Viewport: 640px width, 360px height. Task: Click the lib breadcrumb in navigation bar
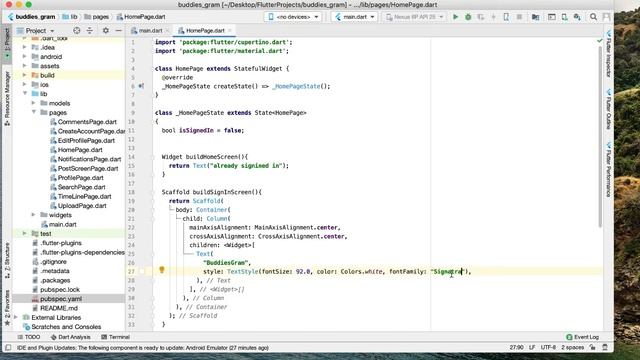pyautogui.click(x=70, y=17)
